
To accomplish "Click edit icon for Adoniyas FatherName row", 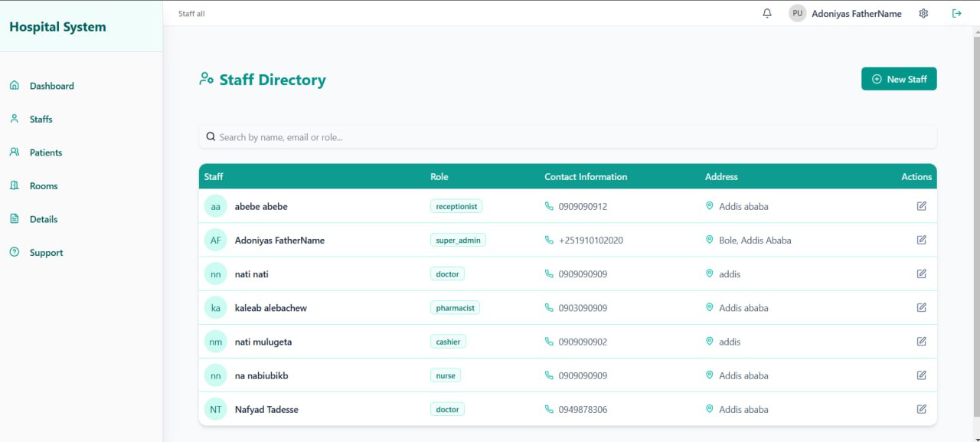I will 921,240.
